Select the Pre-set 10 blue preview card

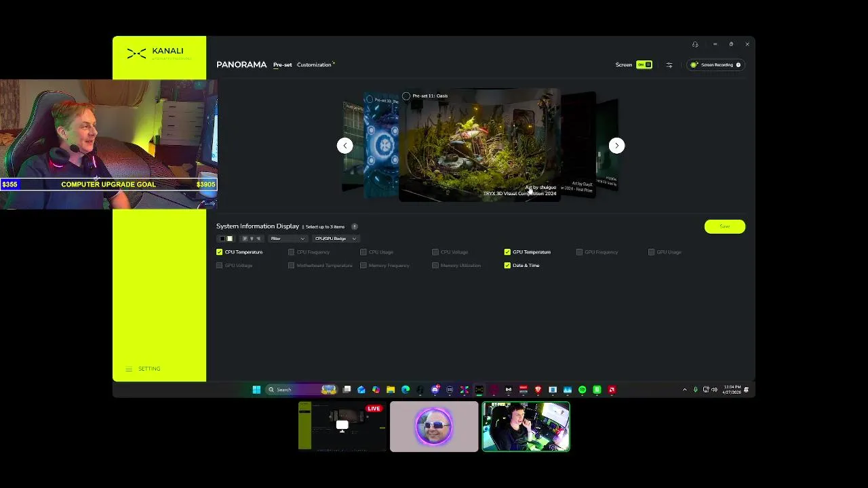381,146
